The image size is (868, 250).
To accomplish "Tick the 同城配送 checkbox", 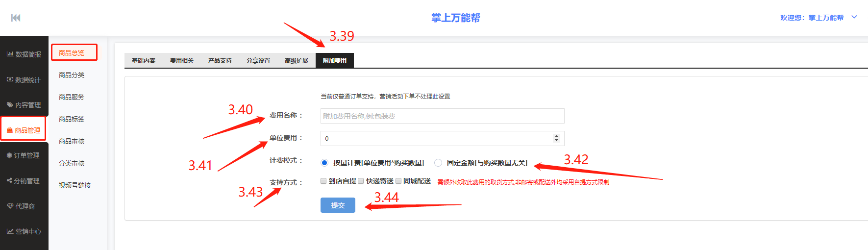I will [x=398, y=181].
